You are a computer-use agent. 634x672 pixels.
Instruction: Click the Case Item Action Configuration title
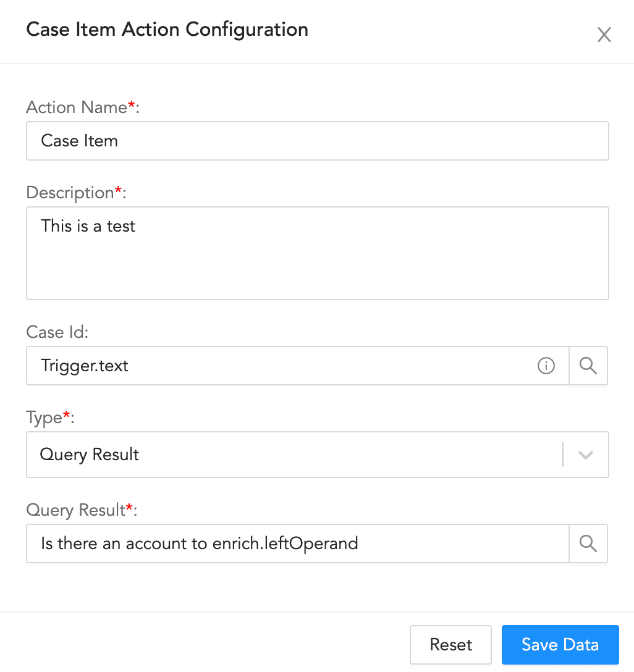pyautogui.click(x=167, y=29)
